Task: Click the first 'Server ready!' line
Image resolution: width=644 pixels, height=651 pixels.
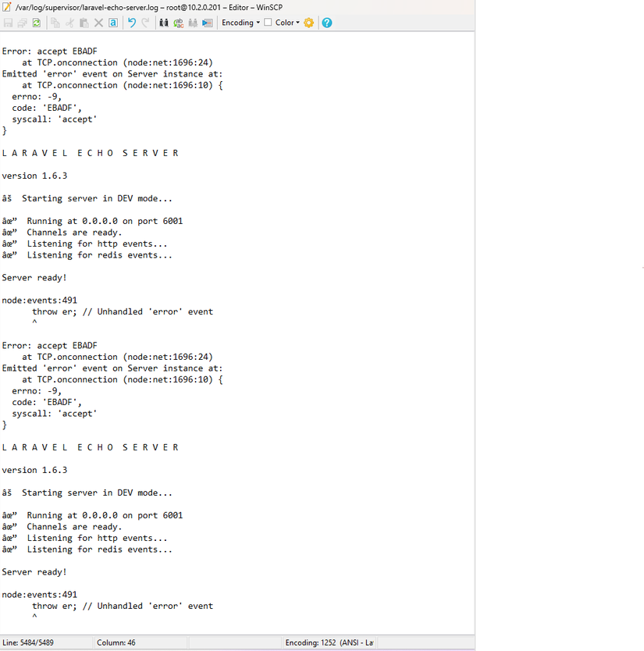Action: 34,278
